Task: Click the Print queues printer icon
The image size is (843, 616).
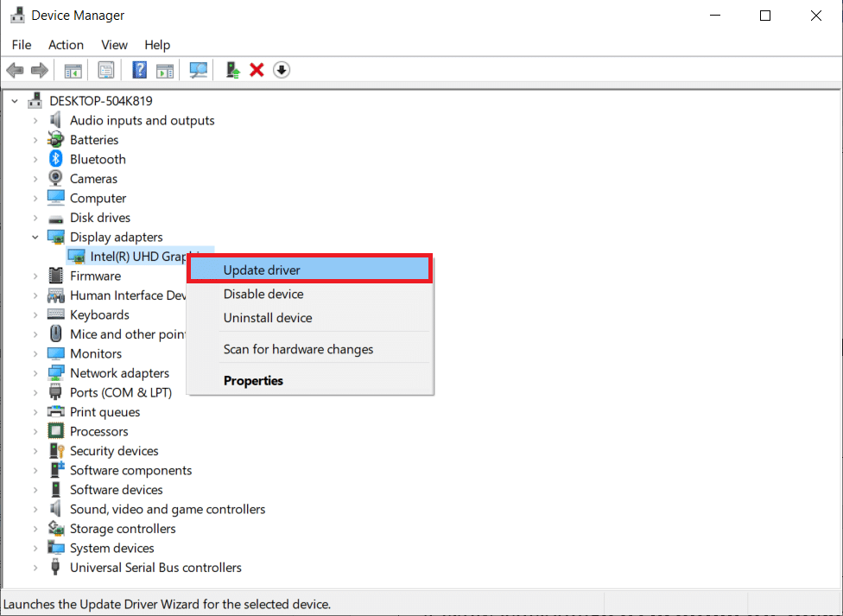Action: (55, 411)
